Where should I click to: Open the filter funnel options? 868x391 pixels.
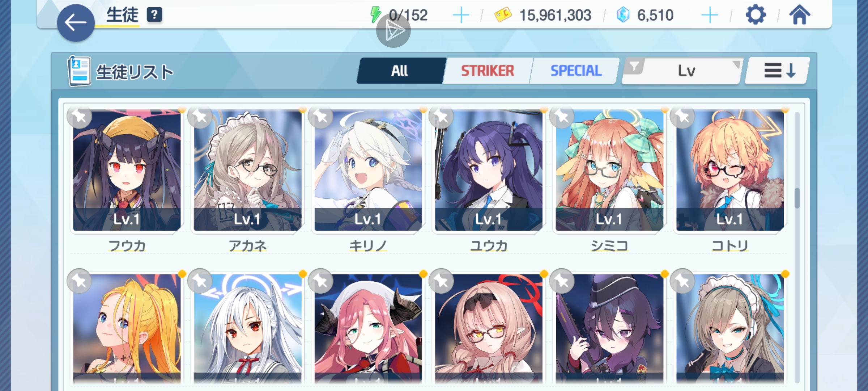634,67
